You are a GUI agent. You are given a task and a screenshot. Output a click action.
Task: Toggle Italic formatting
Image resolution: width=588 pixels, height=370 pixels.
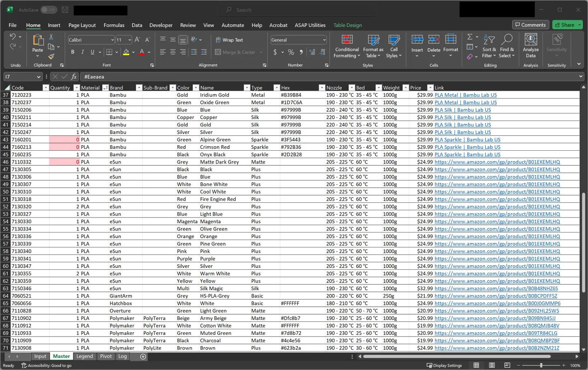(83, 52)
